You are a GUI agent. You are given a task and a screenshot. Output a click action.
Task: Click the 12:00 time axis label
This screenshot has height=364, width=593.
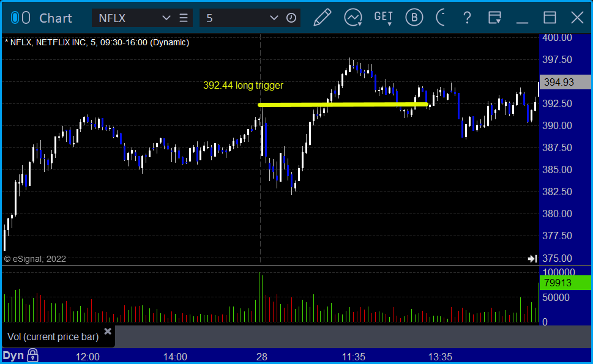tap(88, 357)
